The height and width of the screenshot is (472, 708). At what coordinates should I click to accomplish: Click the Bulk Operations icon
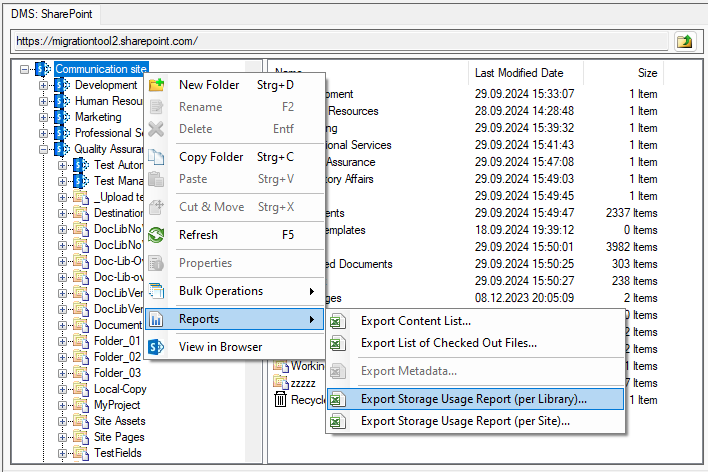156,291
